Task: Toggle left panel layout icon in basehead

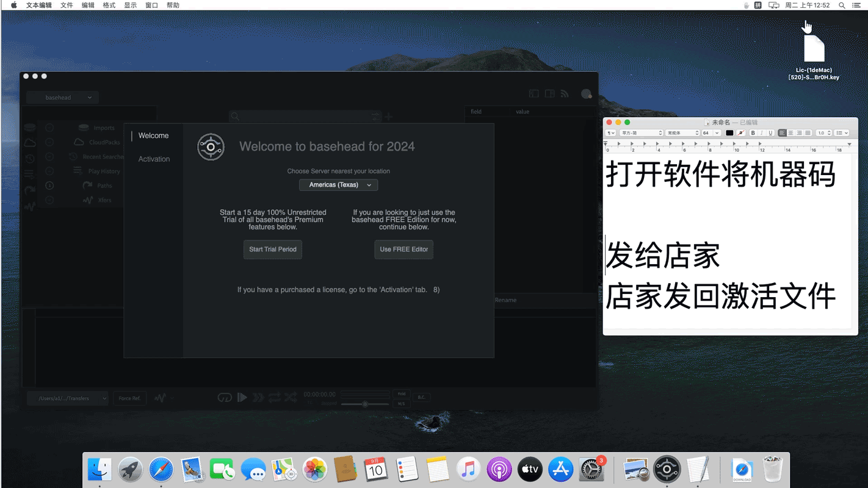Action: click(x=534, y=94)
